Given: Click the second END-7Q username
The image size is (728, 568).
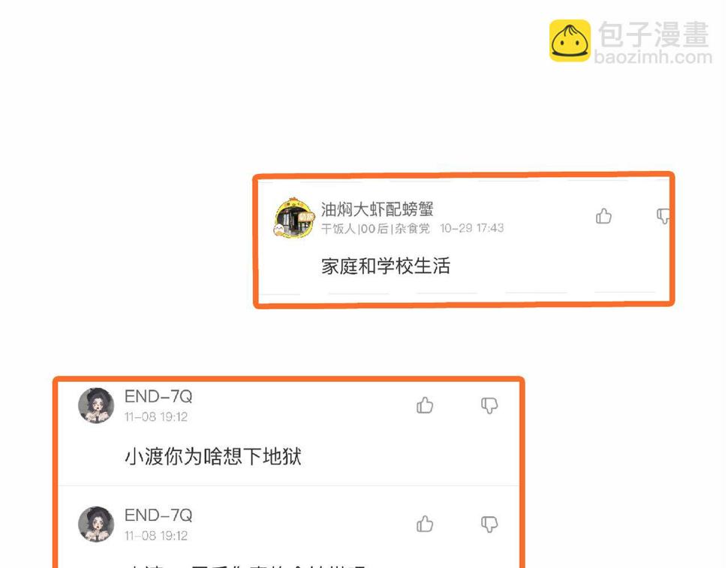Looking at the screenshot, I should tap(158, 515).
